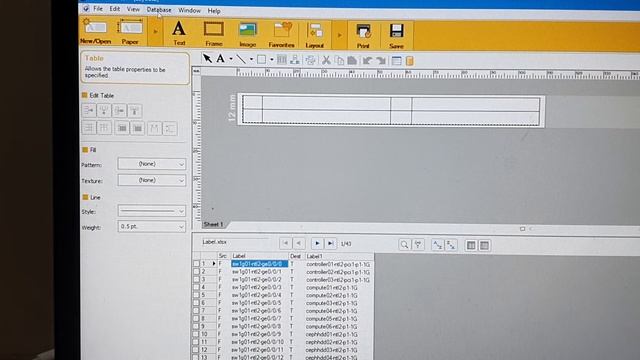Click the Undo arrow icon

[x=367, y=61]
